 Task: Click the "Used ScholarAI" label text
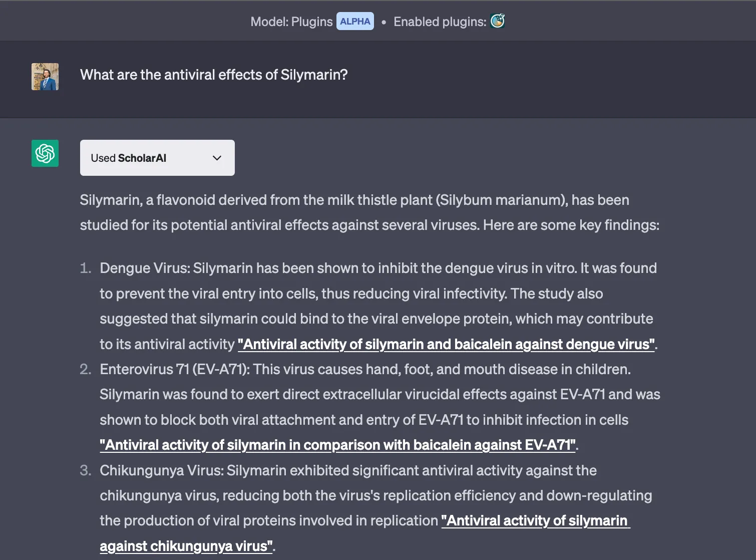click(x=128, y=158)
